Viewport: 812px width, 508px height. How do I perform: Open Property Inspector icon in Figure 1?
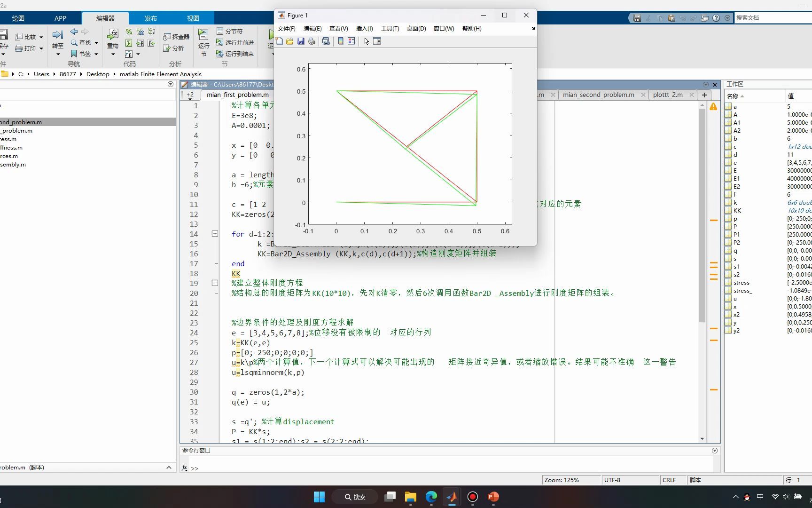pyautogui.click(x=377, y=41)
